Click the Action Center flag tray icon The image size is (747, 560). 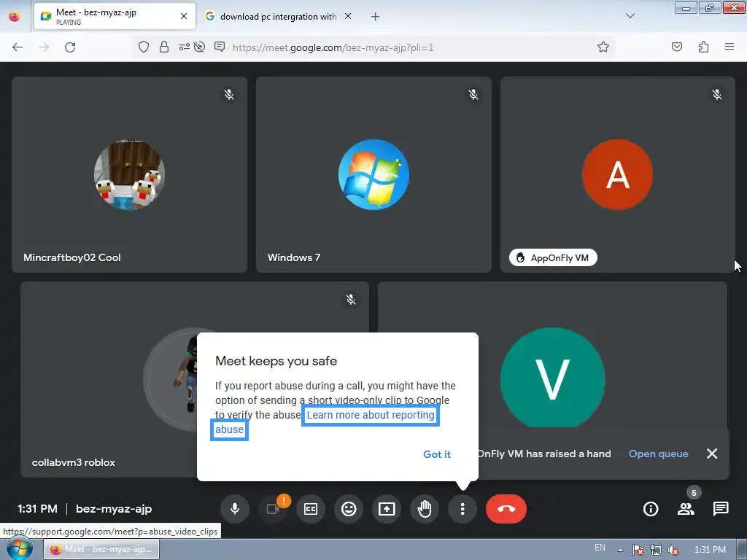[638, 550]
